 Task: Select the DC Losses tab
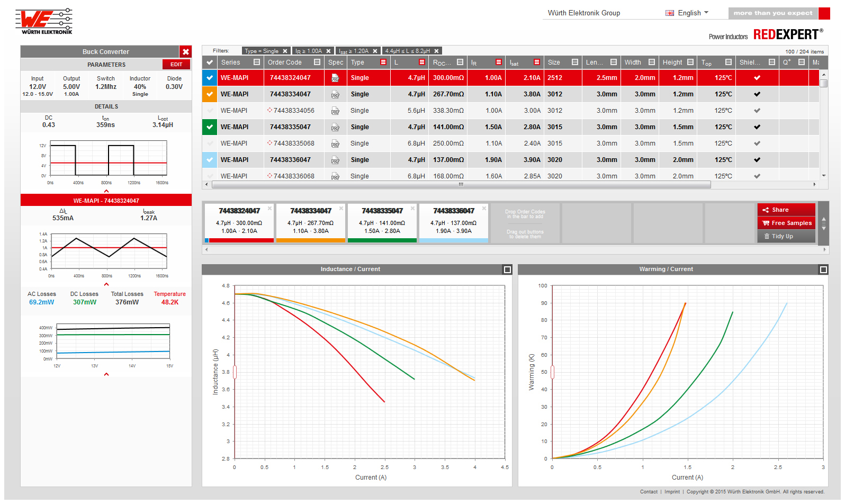85,298
